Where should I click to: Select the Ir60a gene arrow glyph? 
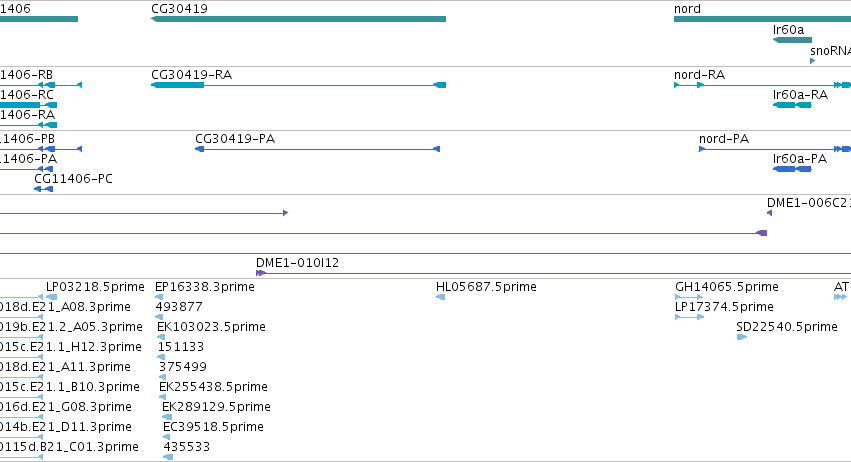pos(792,40)
